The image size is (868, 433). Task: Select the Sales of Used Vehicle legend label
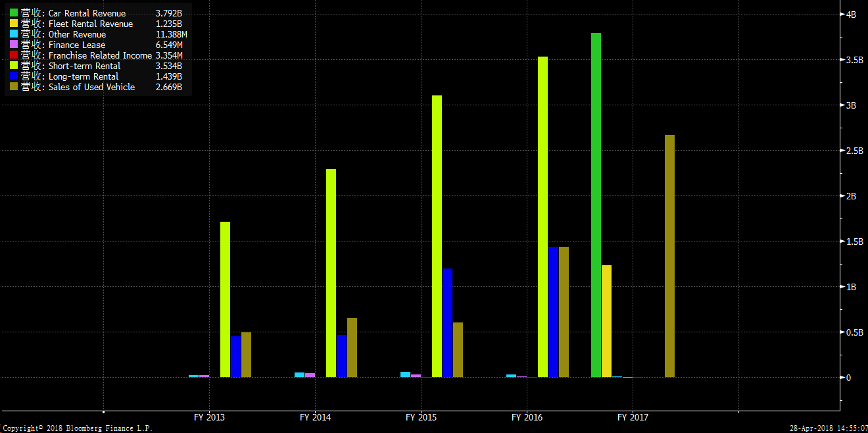click(91, 87)
